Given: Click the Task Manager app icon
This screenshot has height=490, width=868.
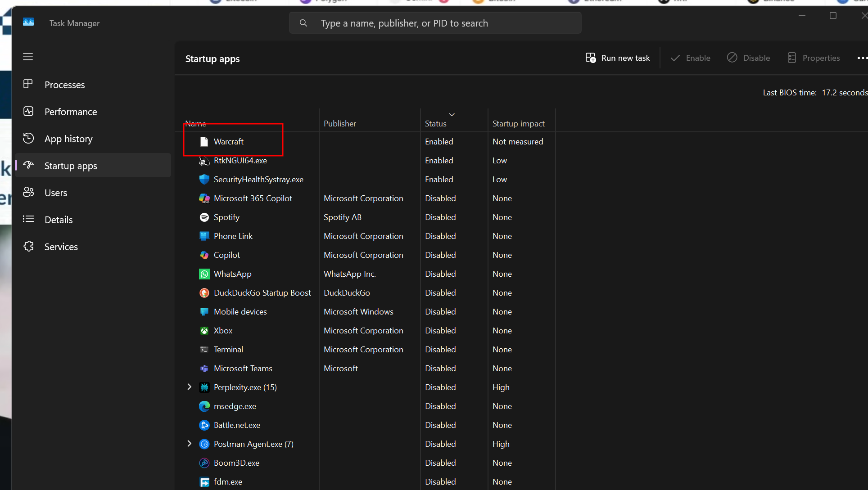Looking at the screenshot, I should [x=28, y=22].
